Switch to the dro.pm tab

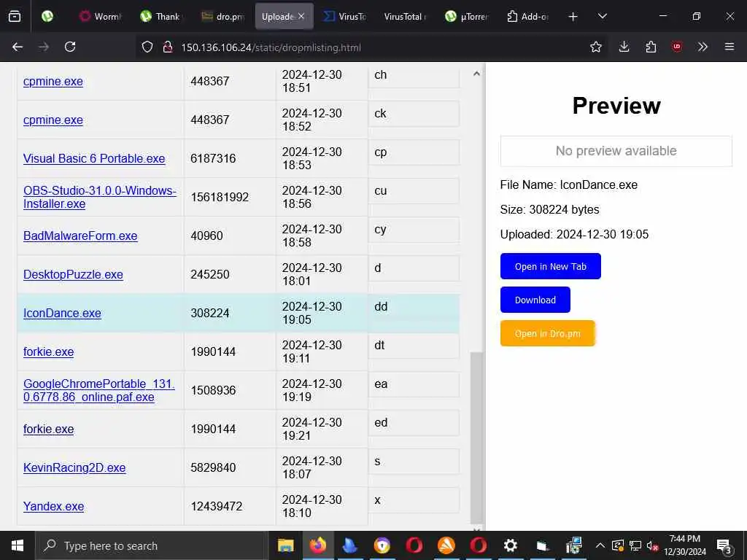pos(222,16)
